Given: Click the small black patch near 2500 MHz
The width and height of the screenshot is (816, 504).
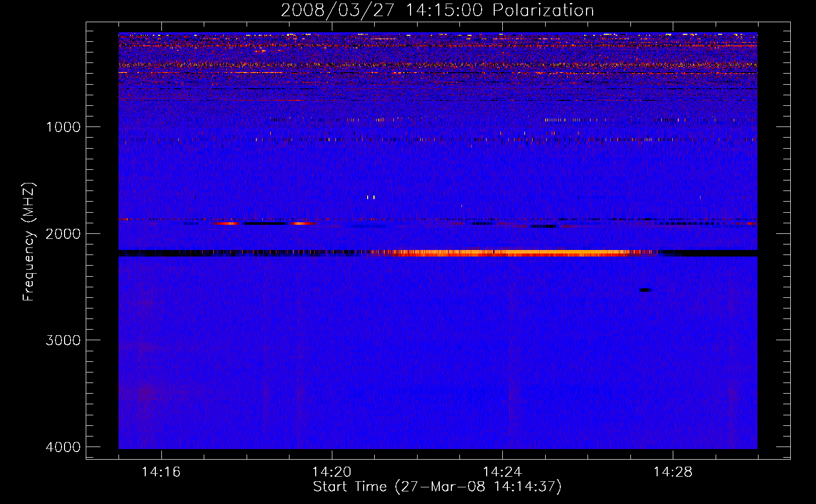Looking at the screenshot, I should (645, 290).
